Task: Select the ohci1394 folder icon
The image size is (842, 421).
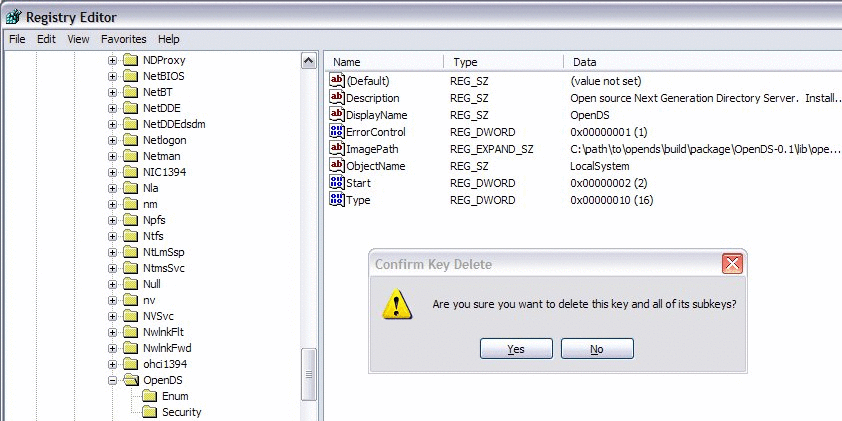Action: (x=130, y=364)
